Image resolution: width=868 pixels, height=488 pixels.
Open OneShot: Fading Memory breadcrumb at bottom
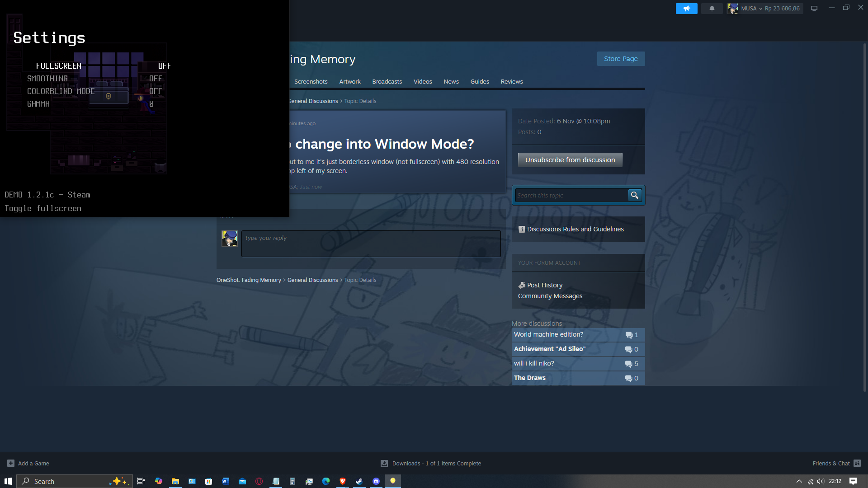pyautogui.click(x=249, y=280)
